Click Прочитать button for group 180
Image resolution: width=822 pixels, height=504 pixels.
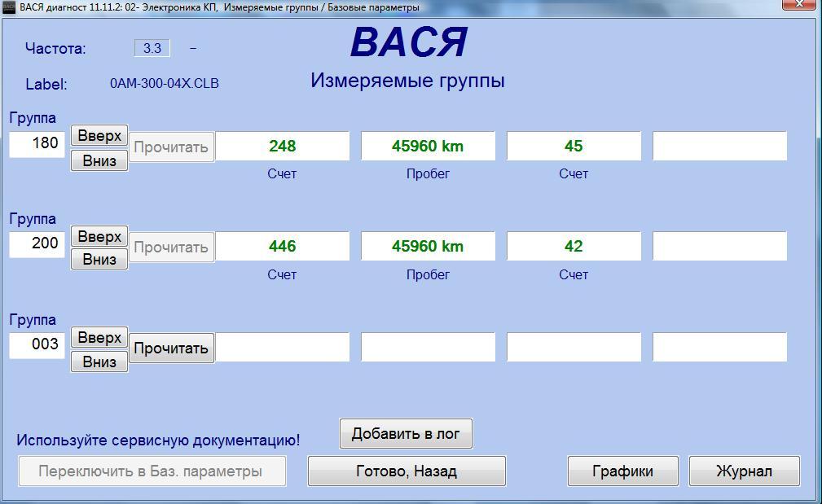click(x=171, y=147)
